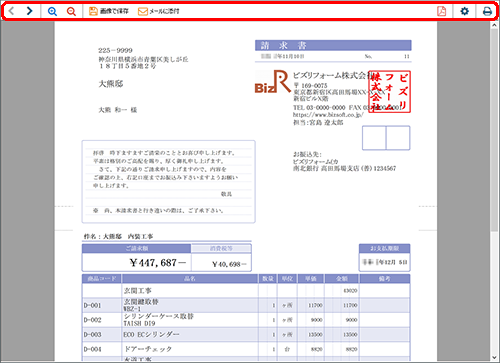The height and width of the screenshot is (363, 500).
Task: Click the 画像で保存 save-as-image button
Action: tap(109, 11)
